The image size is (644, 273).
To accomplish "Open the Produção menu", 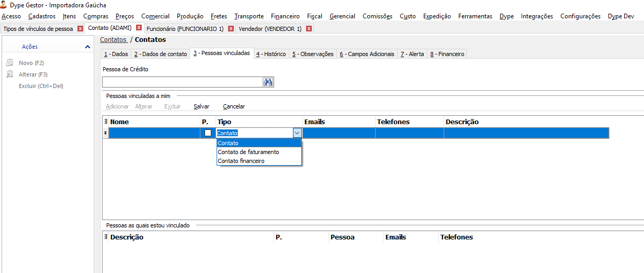I will [x=190, y=16].
